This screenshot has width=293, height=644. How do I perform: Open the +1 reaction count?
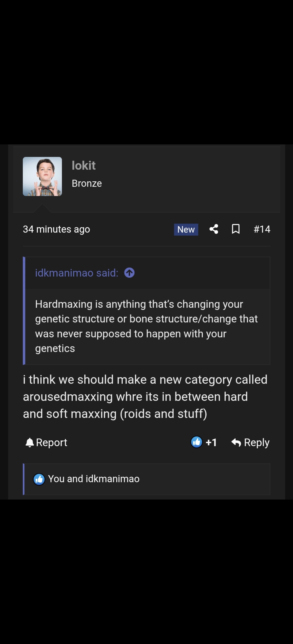[x=211, y=443]
